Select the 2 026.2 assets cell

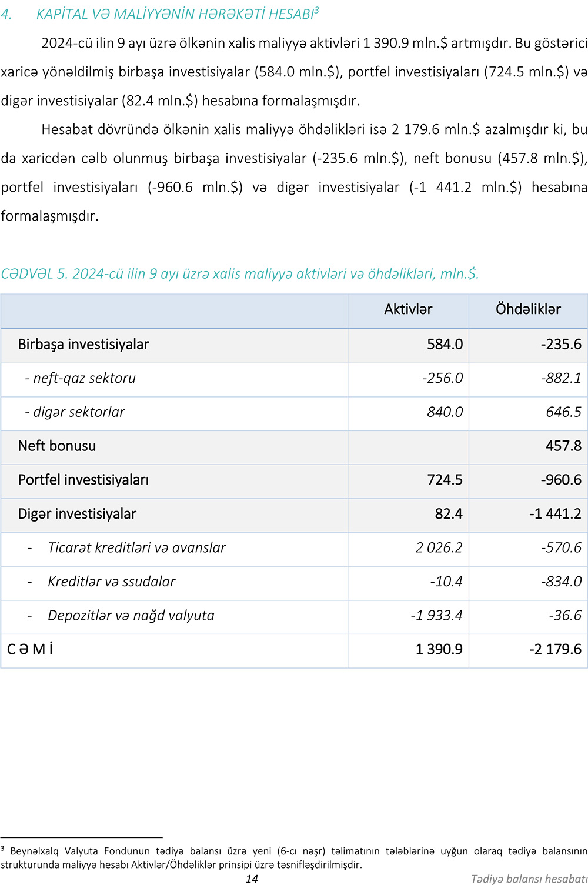click(439, 548)
